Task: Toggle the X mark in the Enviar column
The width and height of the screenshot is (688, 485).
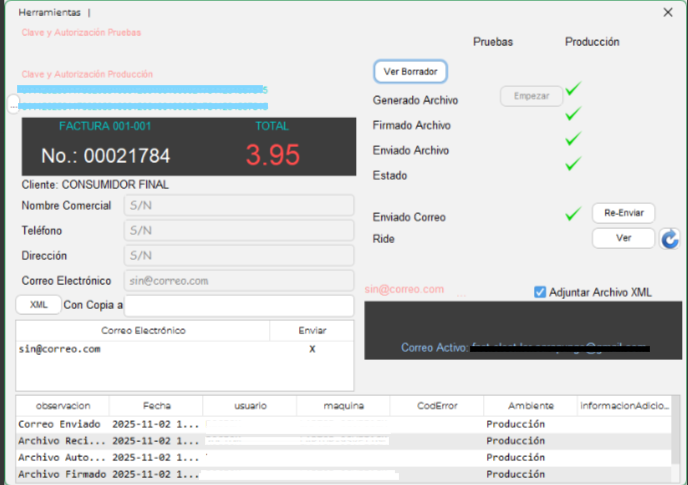Action: pyautogui.click(x=312, y=349)
